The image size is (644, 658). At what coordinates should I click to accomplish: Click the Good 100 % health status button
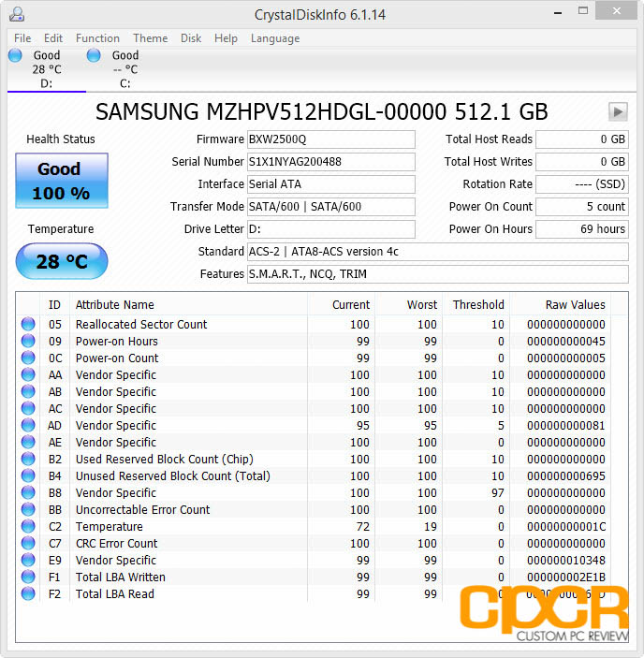[x=62, y=181]
